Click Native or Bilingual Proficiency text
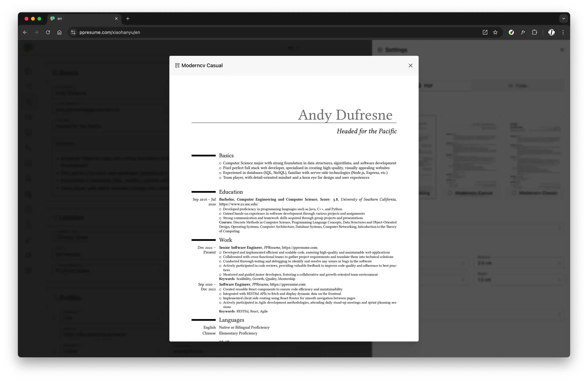588x381 pixels. point(244,327)
